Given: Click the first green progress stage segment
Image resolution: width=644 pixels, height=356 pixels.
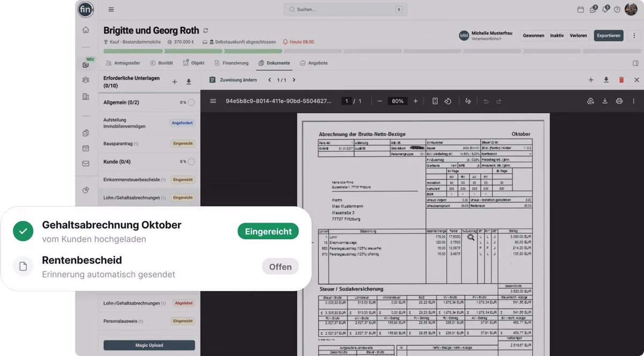Looking at the screenshot, I should click(x=133, y=51).
